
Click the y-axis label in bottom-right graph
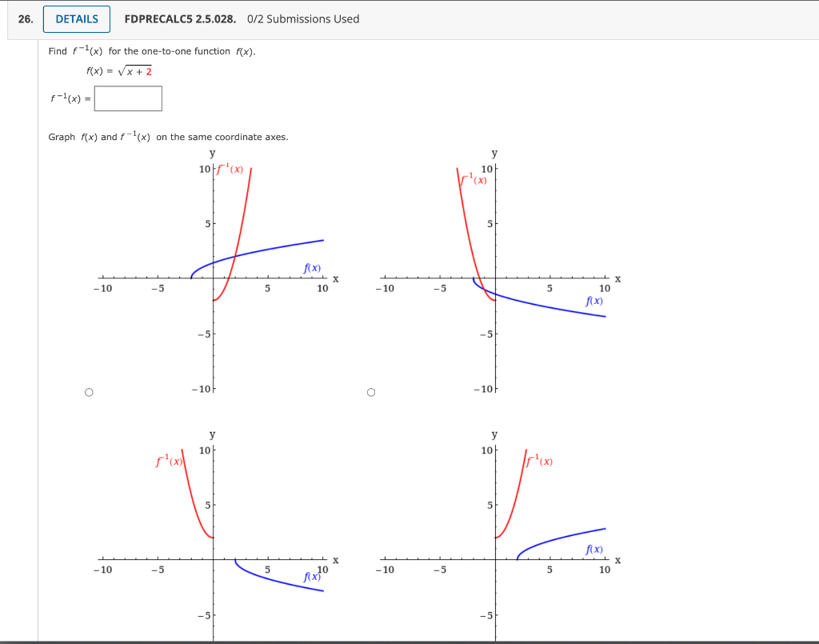click(x=494, y=434)
